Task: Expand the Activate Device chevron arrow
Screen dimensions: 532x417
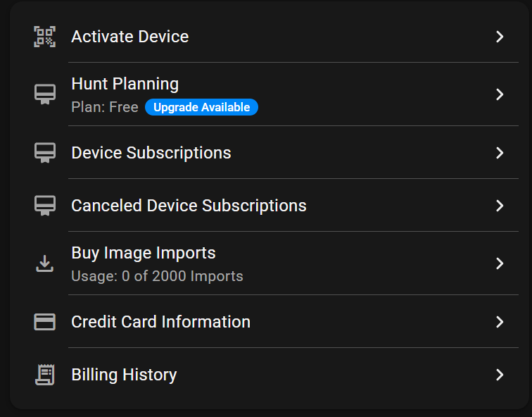Action: 500,37
